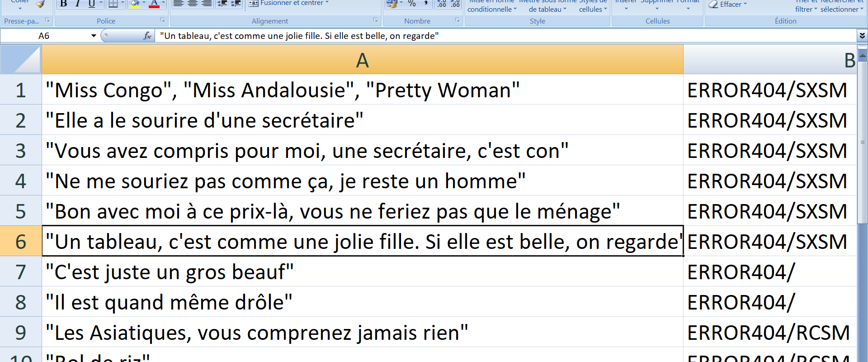This screenshot has width=868, height=362.
Task: Select column A header
Action: pyautogui.click(x=362, y=60)
